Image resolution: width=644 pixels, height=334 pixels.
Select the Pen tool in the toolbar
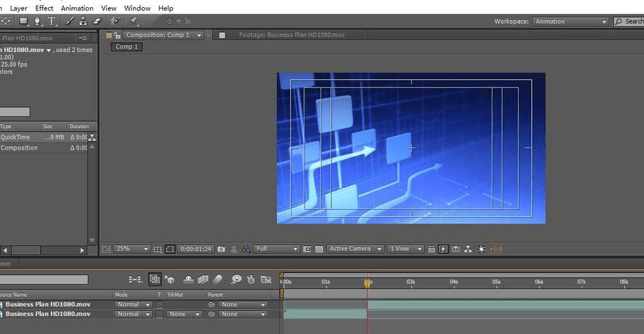point(37,21)
